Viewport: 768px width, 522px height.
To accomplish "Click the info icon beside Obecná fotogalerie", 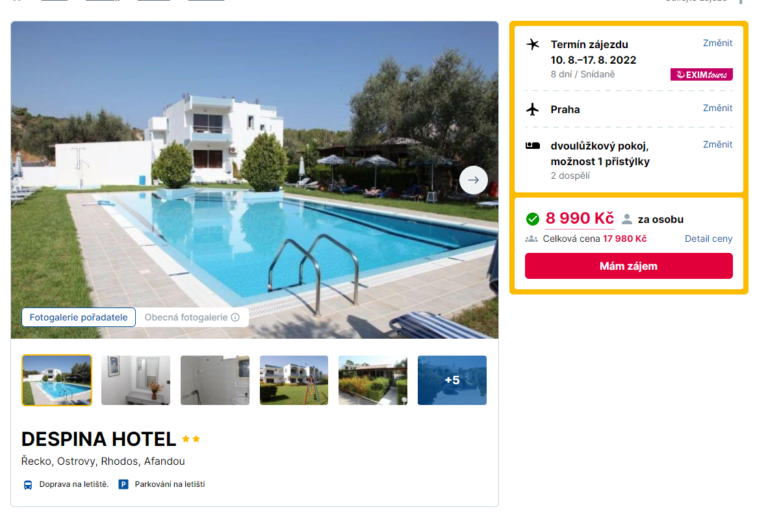I will (x=235, y=317).
